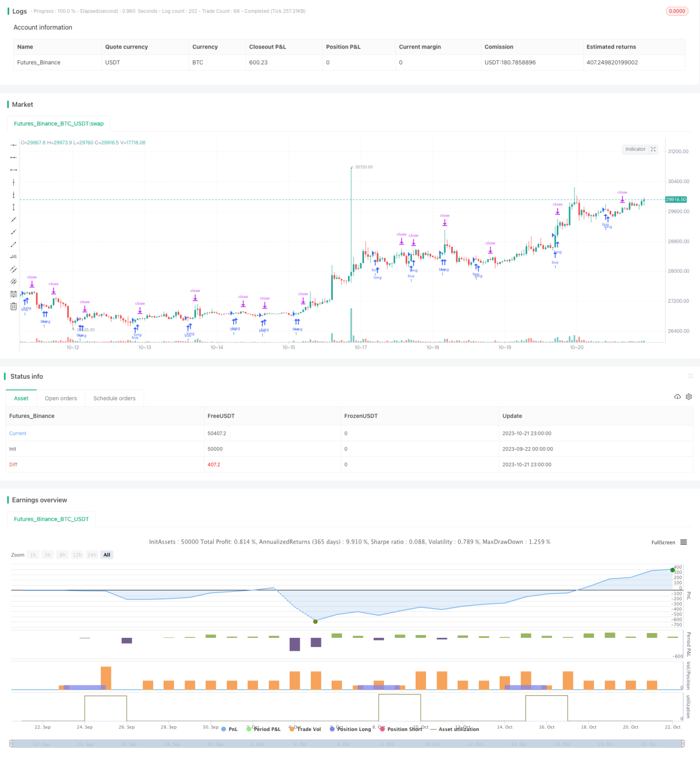Select the price label 123 tool
Screen dimensions: 700x759
(13, 257)
